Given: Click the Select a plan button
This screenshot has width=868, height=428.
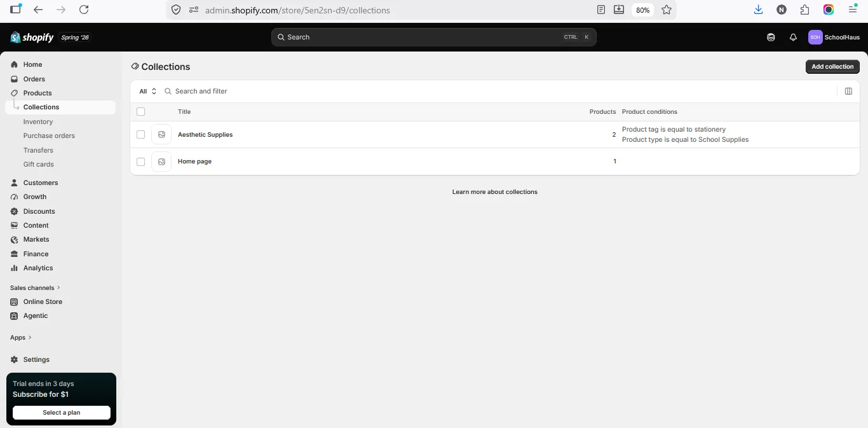Looking at the screenshot, I should click(62, 413).
